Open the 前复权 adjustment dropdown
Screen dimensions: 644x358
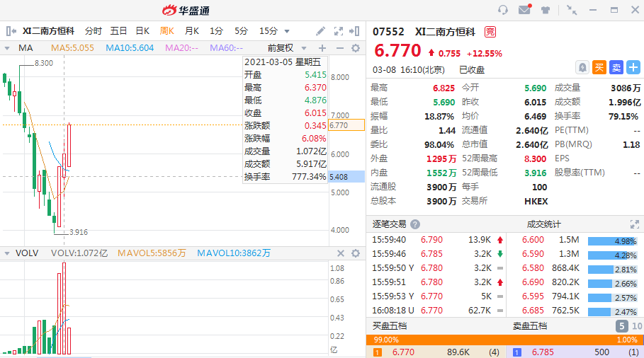283,48
